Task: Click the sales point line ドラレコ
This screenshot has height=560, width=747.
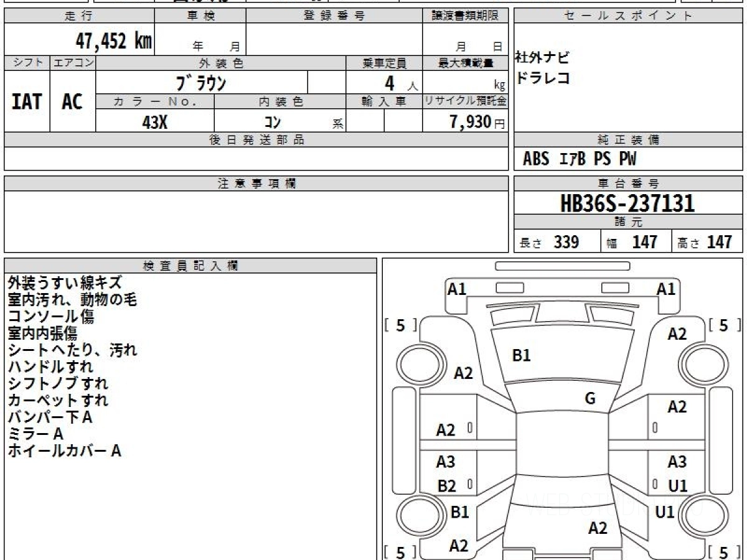Action: pos(542,78)
